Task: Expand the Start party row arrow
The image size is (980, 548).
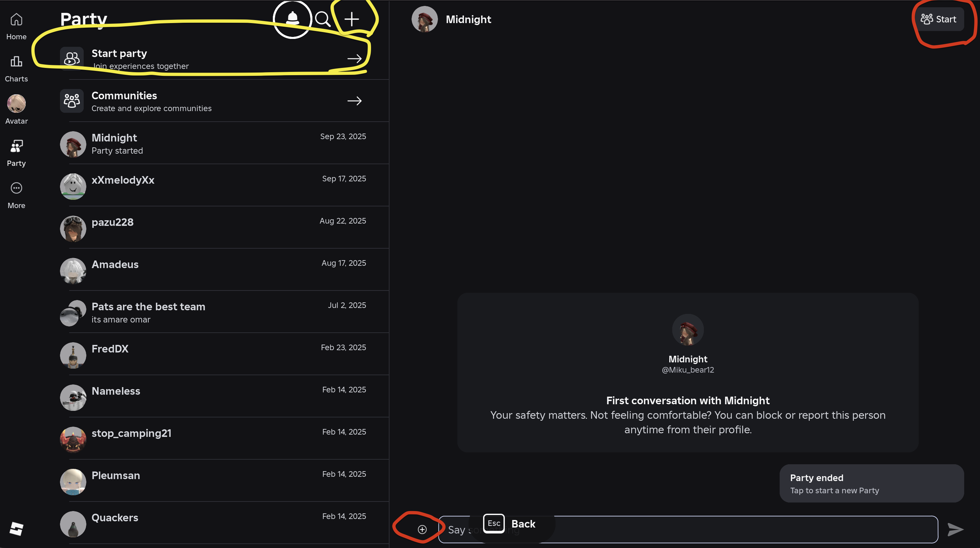Action: coord(354,59)
